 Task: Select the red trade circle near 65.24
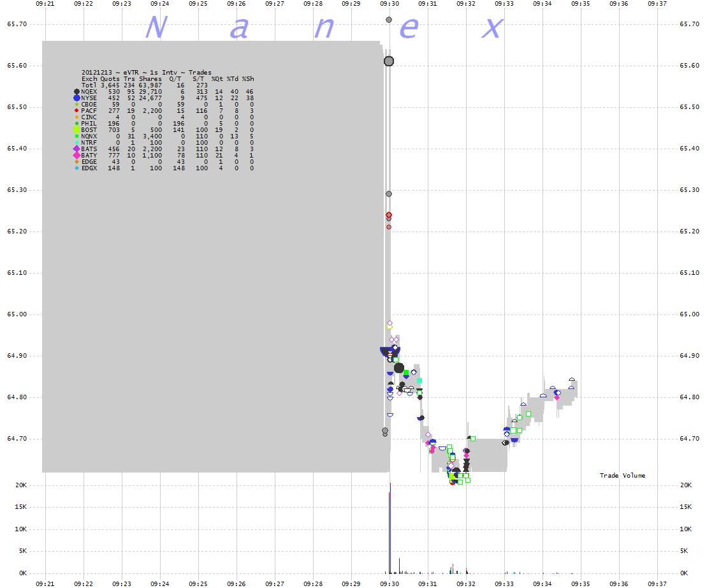[389, 215]
